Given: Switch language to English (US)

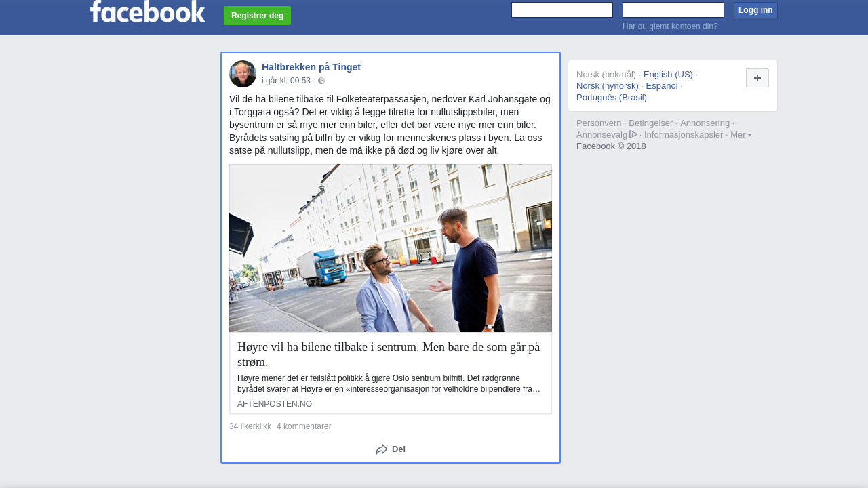Looking at the screenshot, I should pyautogui.click(x=668, y=75).
